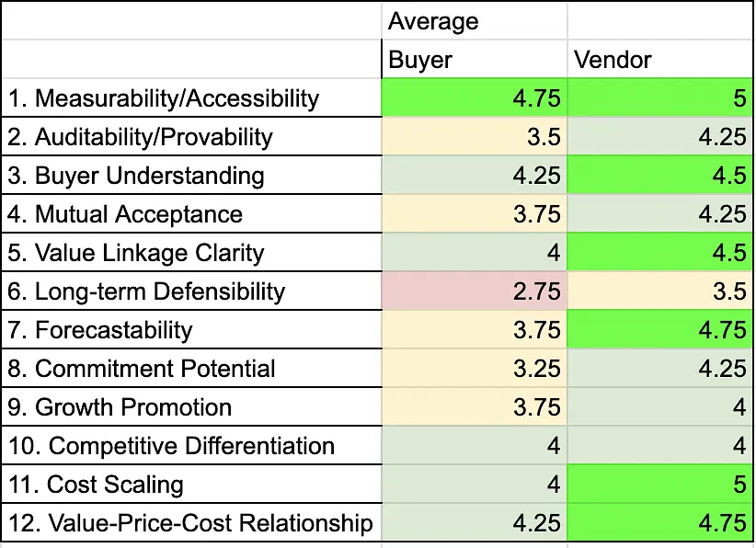The image size is (756, 548).
Task: Select the Buyer column header cell
Action: (x=474, y=60)
